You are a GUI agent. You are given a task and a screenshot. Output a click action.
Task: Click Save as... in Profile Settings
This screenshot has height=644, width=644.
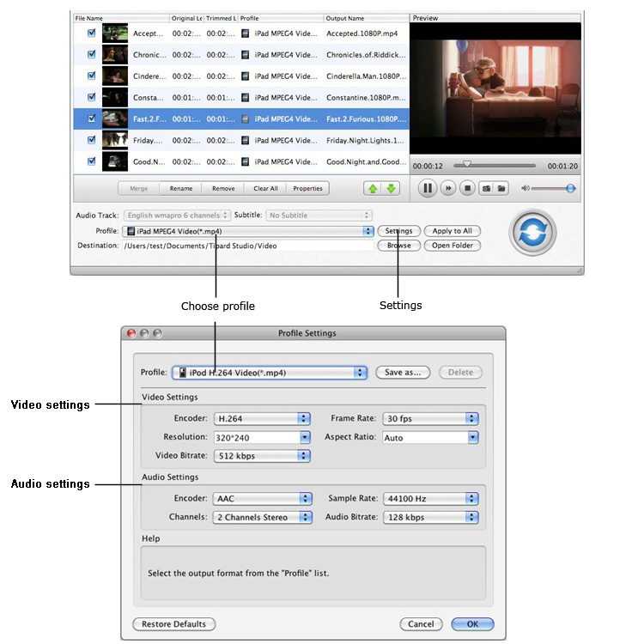pos(403,372)
